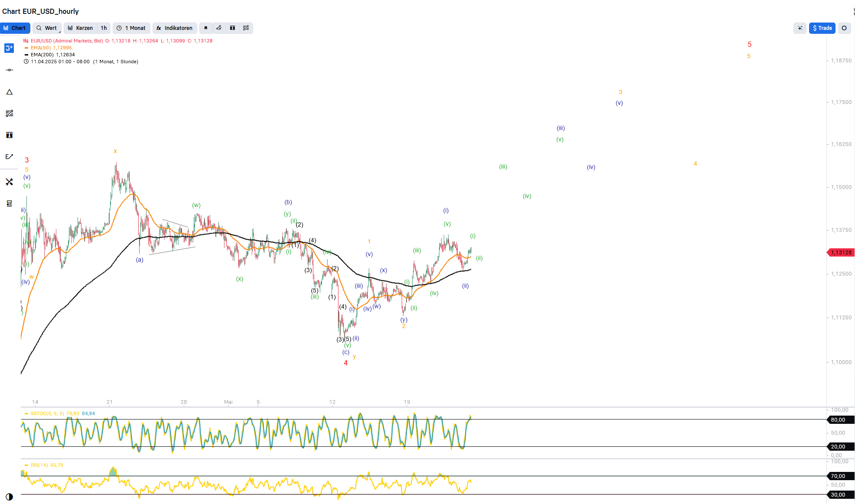This screenshot has height=504, width=855.
Task: Open the layout list icon in sidebar
Action: pos(9,203)
